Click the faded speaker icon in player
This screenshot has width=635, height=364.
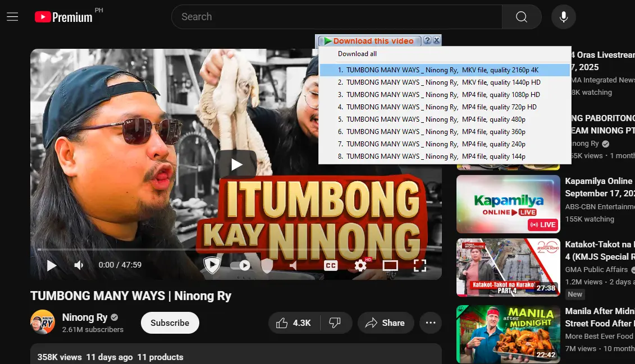[x=293, y=265]
